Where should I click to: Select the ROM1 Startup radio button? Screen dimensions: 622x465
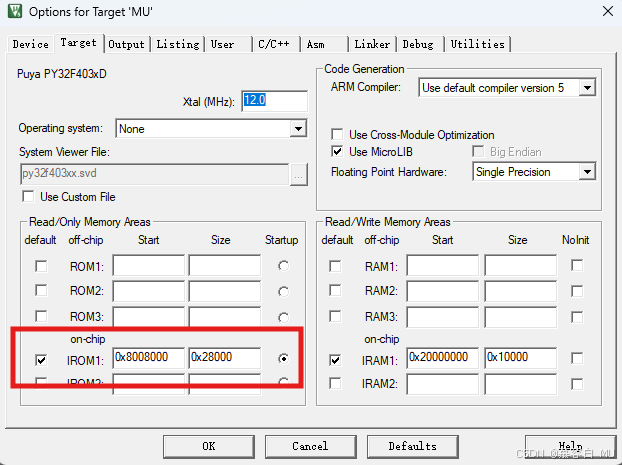pos(283,265)
